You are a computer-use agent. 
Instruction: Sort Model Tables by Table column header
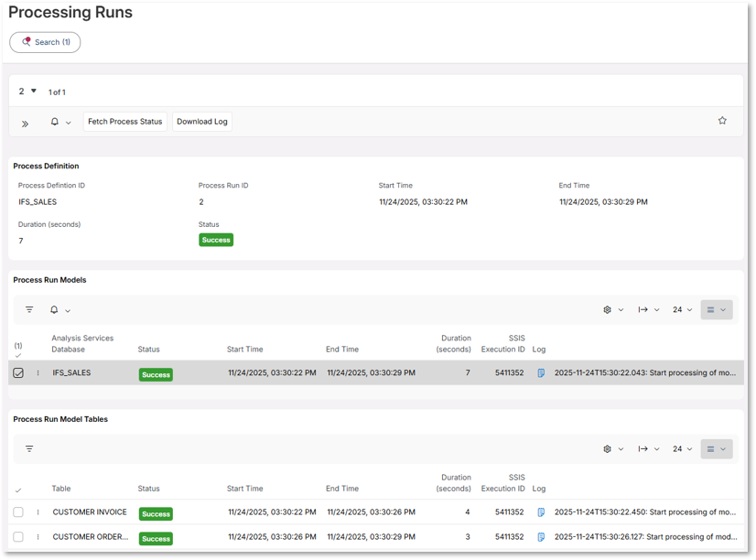pyautogui.click(x=61, y=489)
